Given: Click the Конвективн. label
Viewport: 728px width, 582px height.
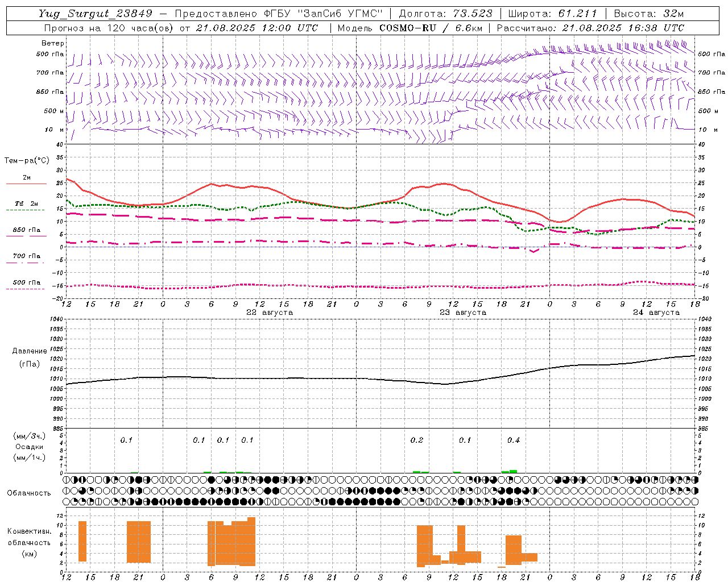Looking at the screenshot, I should pos(30,531).
